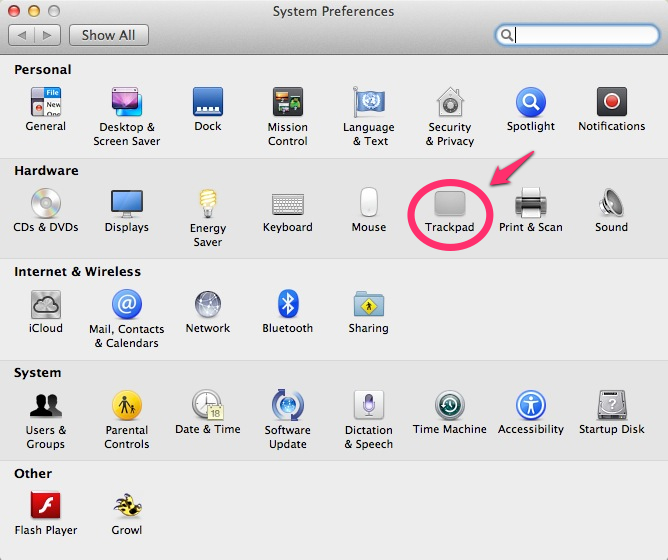The image size is (668, 560).
Task: Open Security & Privacy settings
Action: [x=449, y=103]
